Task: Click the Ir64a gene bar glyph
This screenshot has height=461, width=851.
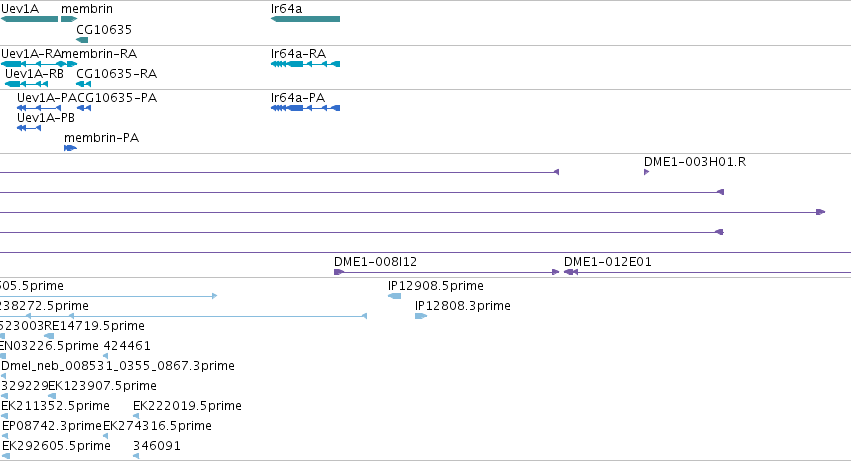Action: 306,19
